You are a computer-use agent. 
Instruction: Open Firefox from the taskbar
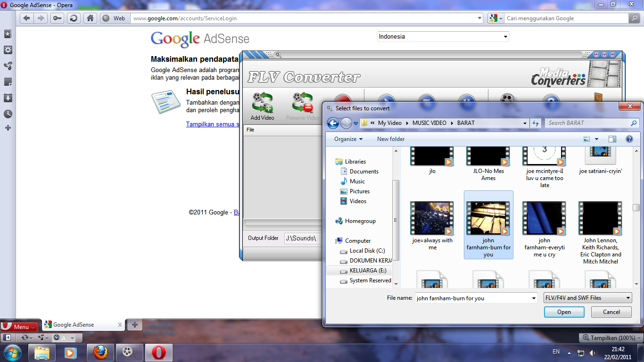coord(100,352)
